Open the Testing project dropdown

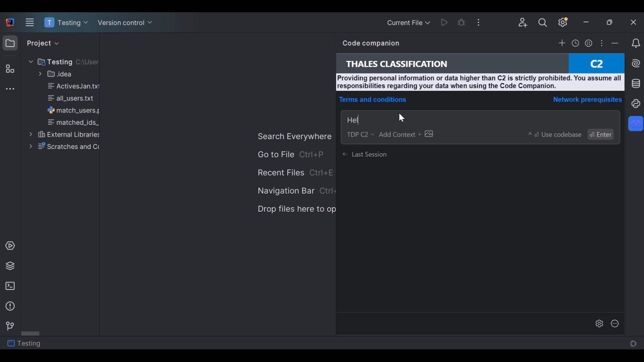tap(66, 23)
